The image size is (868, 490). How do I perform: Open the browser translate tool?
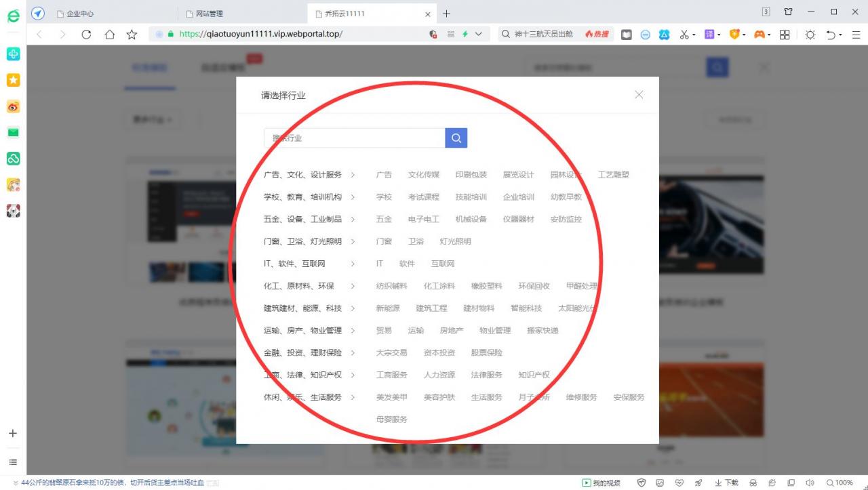(711, 34)
